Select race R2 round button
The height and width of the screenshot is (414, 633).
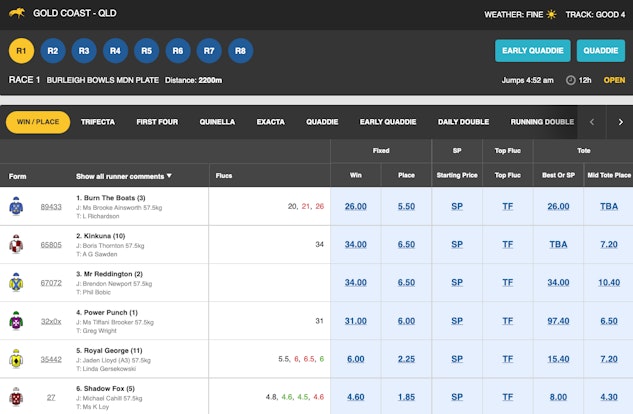[x=53, y=50]
